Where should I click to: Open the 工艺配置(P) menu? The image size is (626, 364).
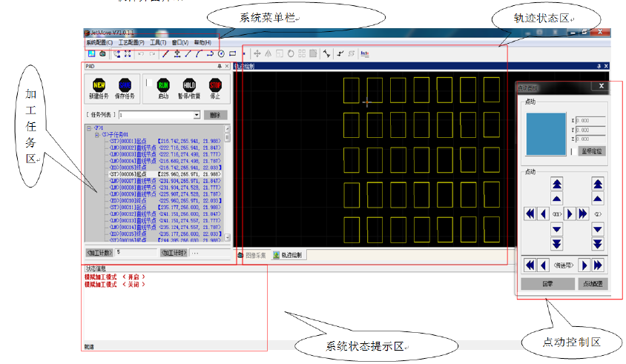(131, 42)
